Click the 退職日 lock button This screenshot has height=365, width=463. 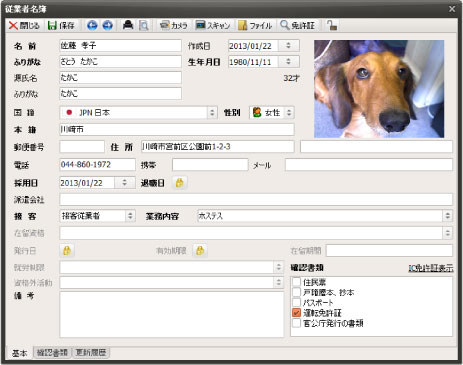click(180, 183)
